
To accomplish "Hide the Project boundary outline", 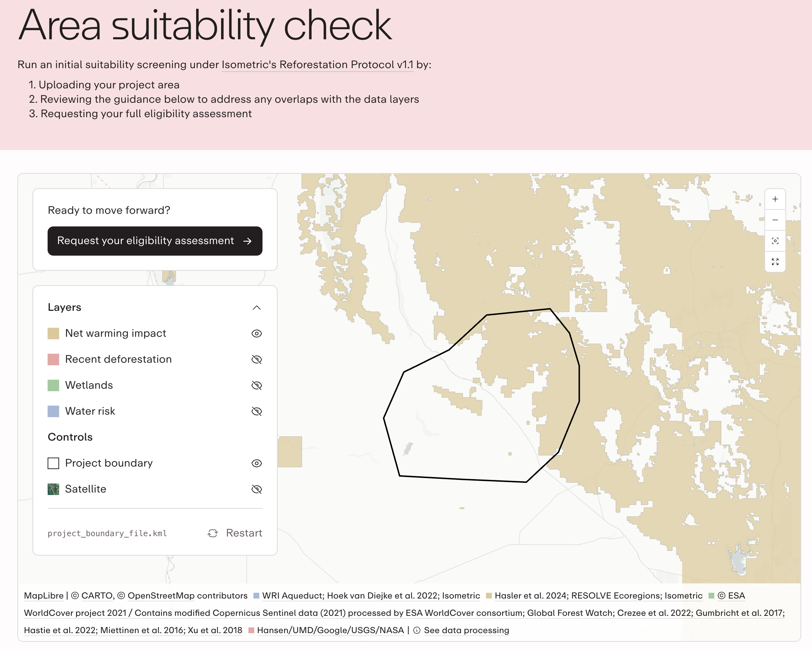I will pyautogui.click(x=256, y=463).
